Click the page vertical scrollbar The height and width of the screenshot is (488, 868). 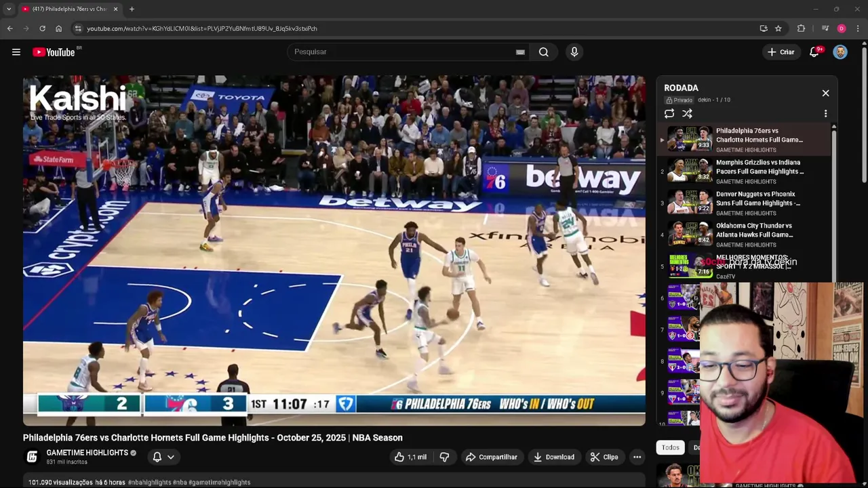pos(864,115)
